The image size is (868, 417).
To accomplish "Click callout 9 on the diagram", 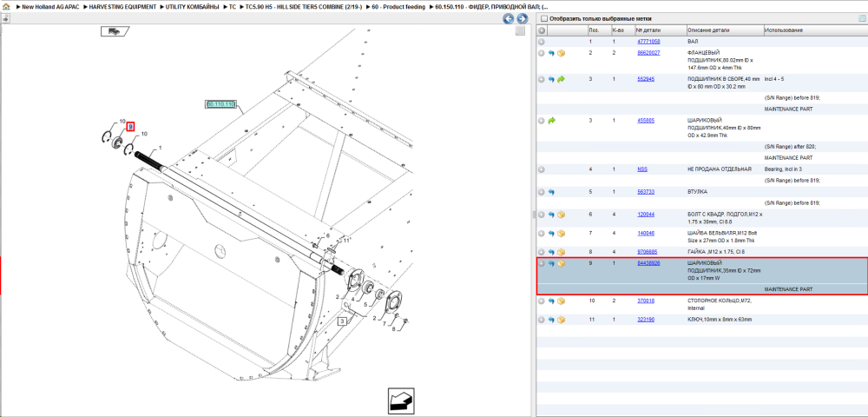I will click(131, 127).
